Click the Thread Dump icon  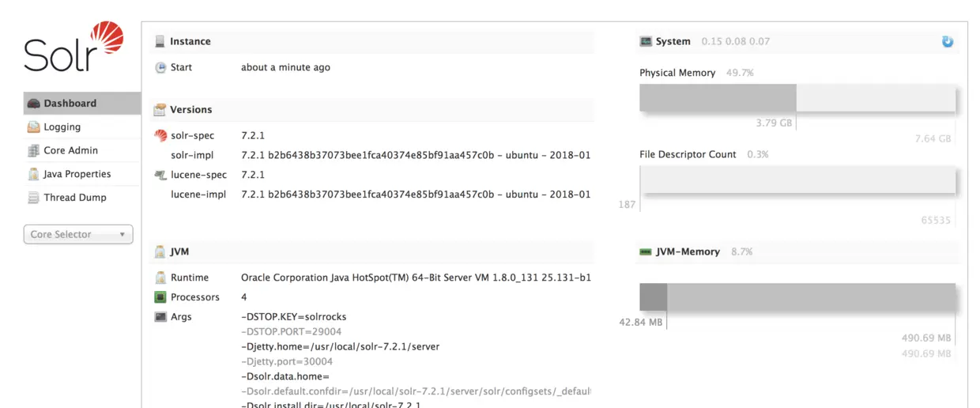33,198
